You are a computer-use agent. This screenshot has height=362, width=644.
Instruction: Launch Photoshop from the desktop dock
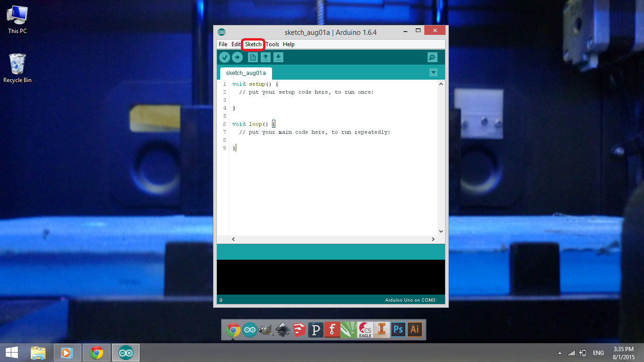tap(397, 330)
